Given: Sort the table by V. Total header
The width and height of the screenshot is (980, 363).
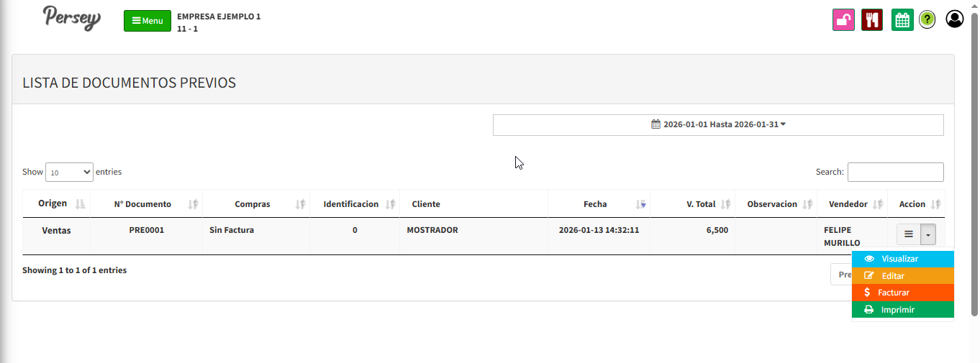Looking at the screenshot, I should click(700, 204).
